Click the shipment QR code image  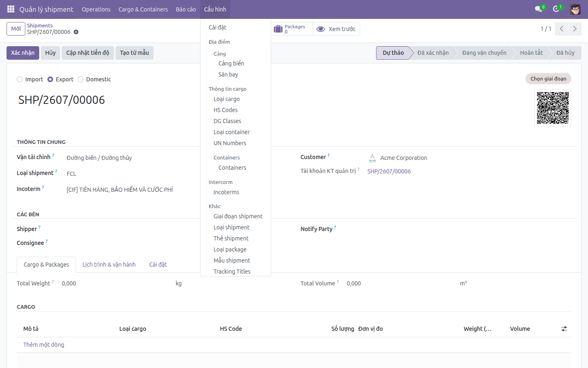pos(553,108)
